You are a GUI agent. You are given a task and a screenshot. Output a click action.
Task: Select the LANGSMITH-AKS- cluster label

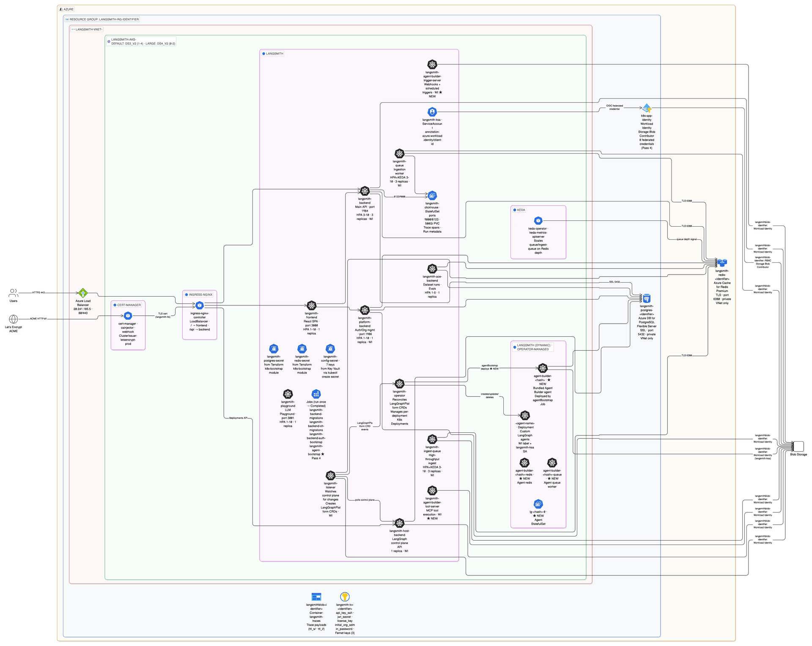point(141,41)
